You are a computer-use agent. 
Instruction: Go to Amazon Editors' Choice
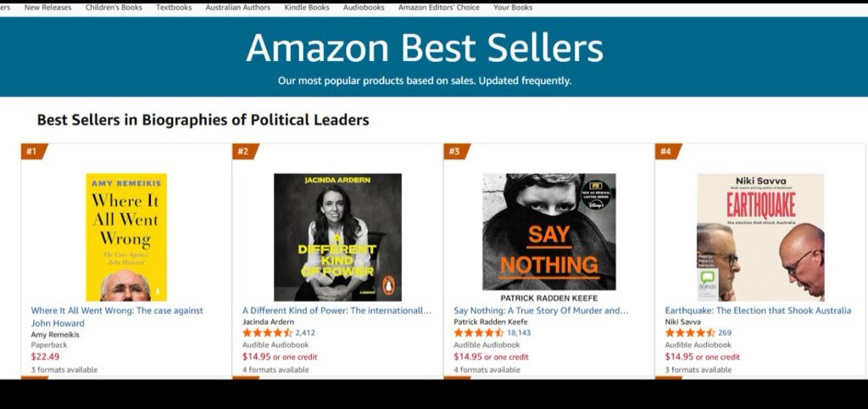point(438,8)
